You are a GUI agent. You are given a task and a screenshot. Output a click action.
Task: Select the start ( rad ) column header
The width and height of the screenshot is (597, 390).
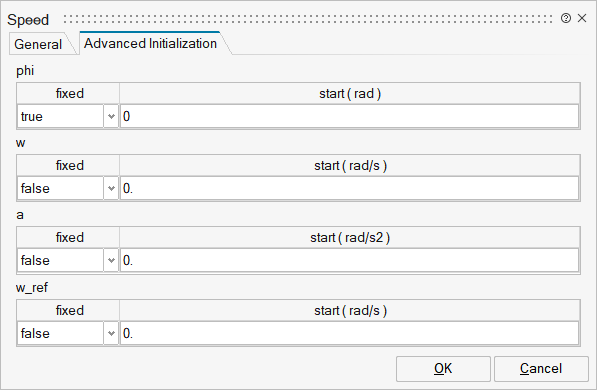tap(350, 93)
